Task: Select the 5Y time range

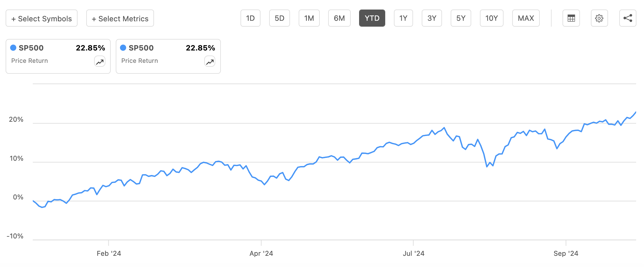Action: 461,18
